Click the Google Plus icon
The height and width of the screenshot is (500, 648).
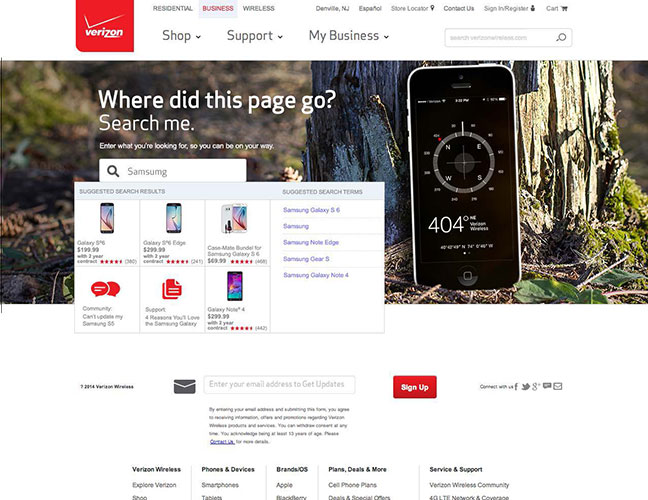(x=536, y=387)
